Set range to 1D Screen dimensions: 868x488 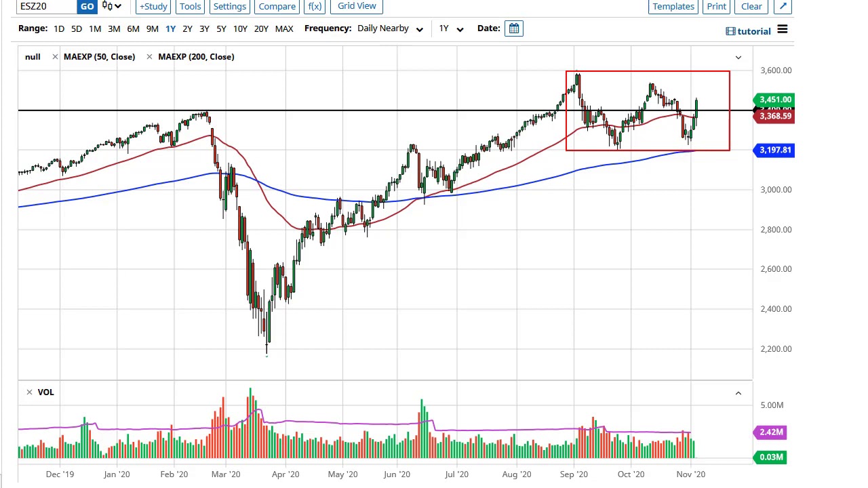click(x=59, y=28)
